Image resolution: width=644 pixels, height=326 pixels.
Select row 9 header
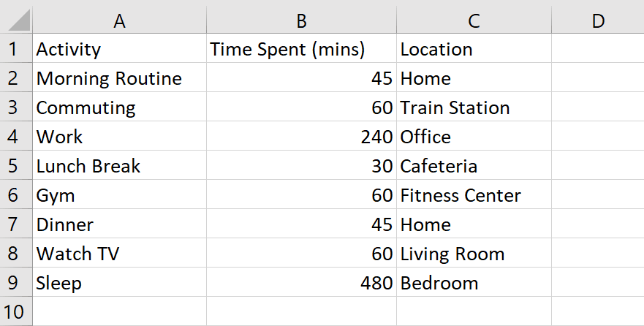pyautogui.click(x=15, y=283)
